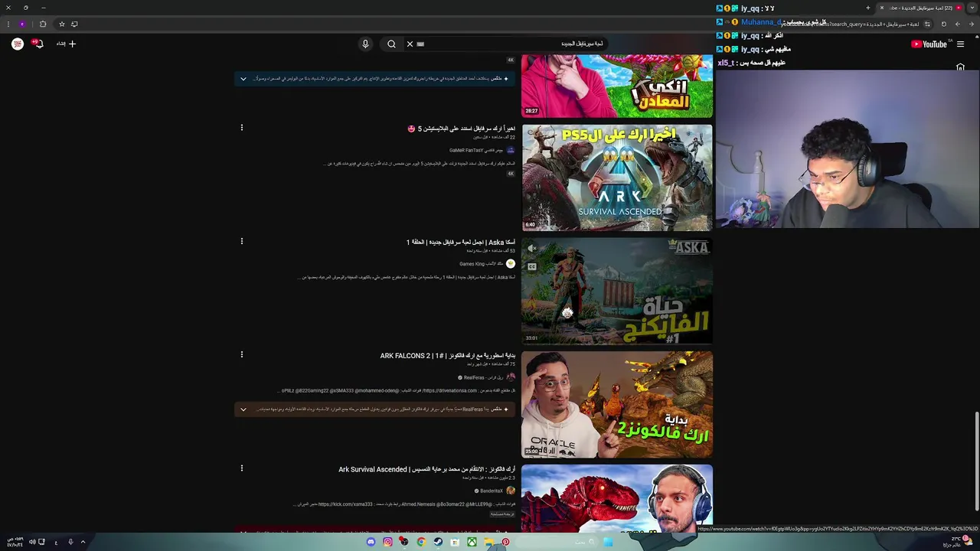This screenshot has width=980, height=551.
Task: Click the Home icon in the YouTube sidebar
Action: [x=960, y=67]
